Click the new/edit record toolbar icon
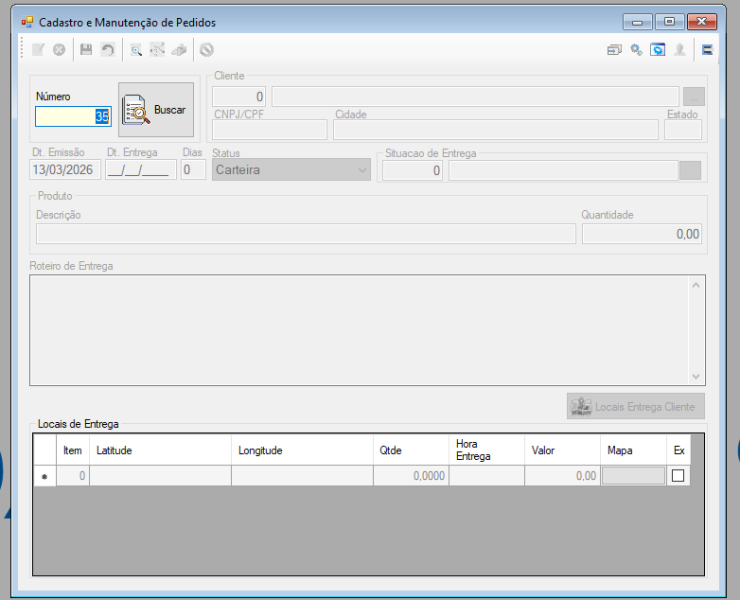Image resolution: width=740 pixels, height=600 pixels. [x=38, y=50]
